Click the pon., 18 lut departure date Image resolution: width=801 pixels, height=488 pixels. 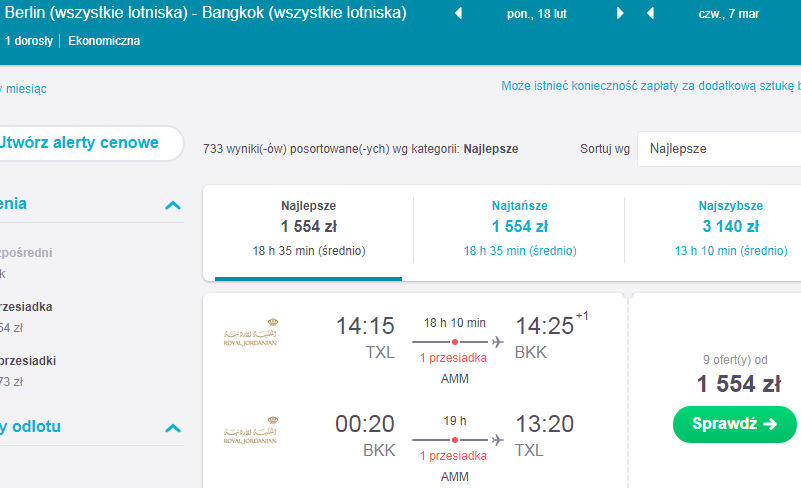pyautogui.click(x=536, y=14)
